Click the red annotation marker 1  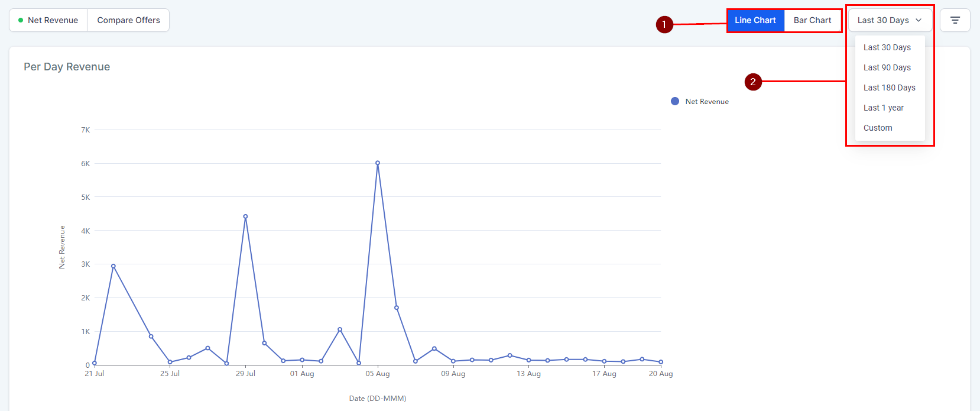(x=664, y=24)
